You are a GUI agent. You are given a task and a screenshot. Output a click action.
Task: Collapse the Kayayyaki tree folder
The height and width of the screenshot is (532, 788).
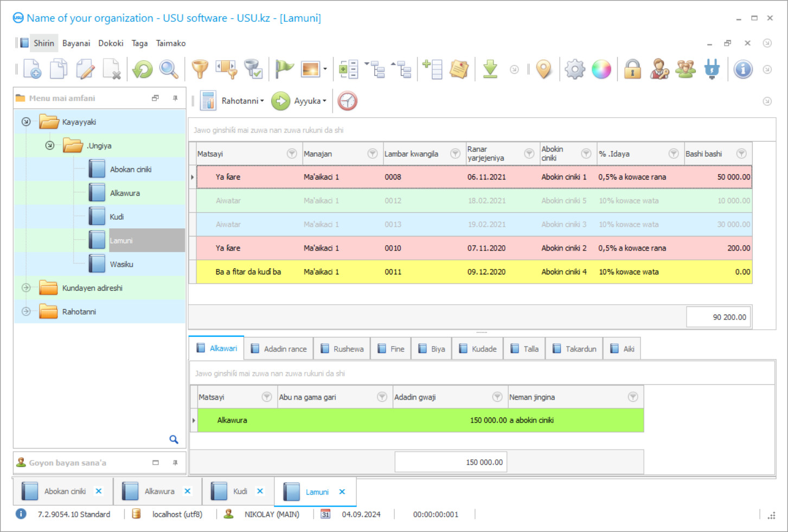pyautogui.click(x=26, y=122)
